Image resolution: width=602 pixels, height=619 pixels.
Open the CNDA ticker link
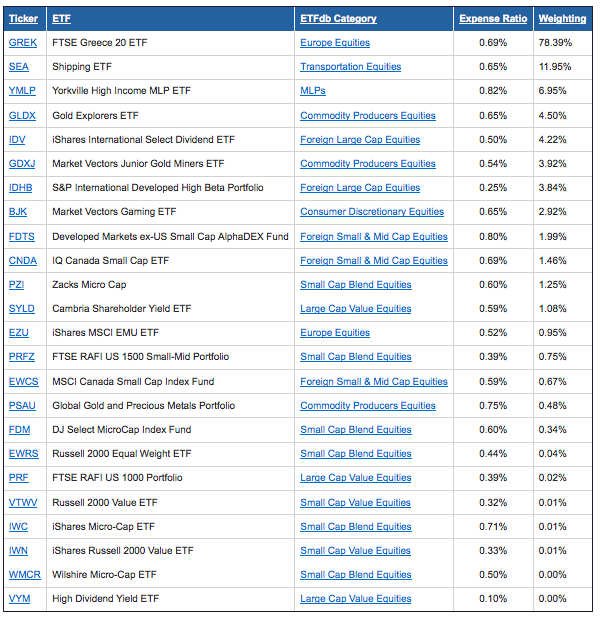tap(23, 261)
